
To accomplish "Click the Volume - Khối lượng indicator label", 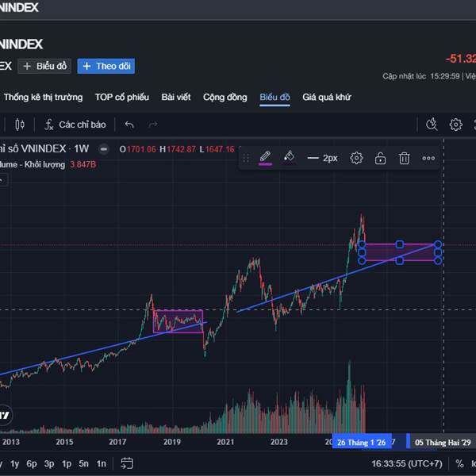I will pos(33,164).
